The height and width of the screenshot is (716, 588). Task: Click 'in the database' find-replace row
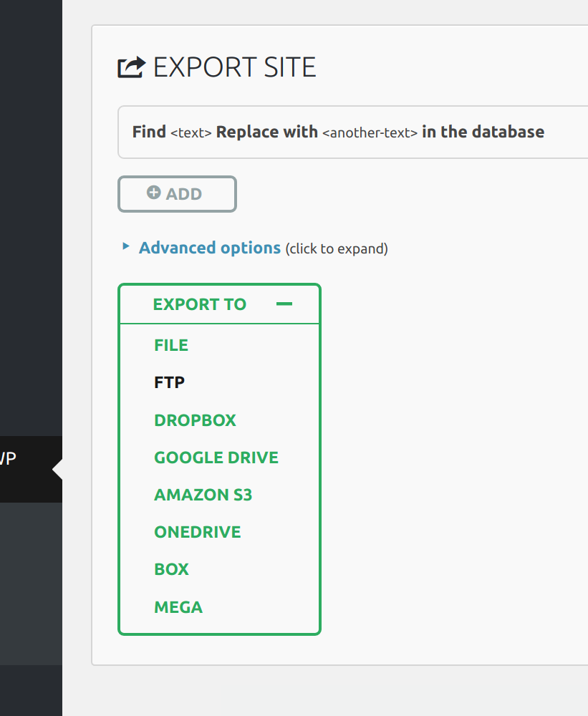point(483,132)
